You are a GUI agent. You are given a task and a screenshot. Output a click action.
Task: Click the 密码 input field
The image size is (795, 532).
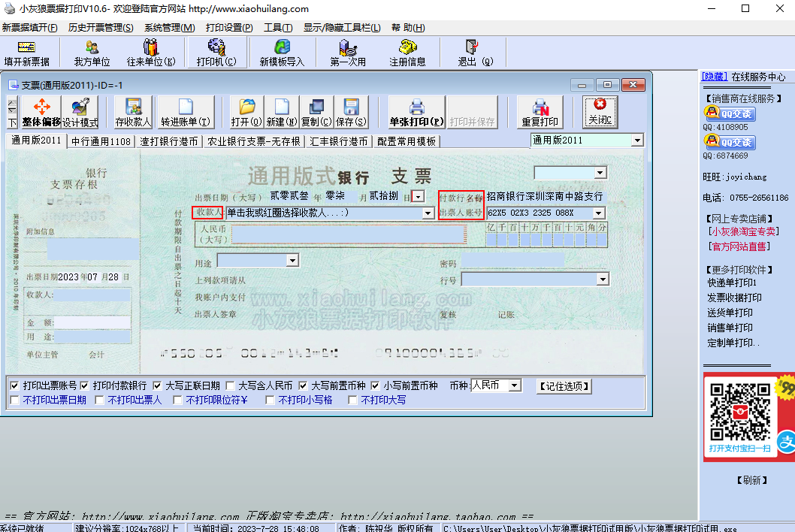tap(512, 261)
